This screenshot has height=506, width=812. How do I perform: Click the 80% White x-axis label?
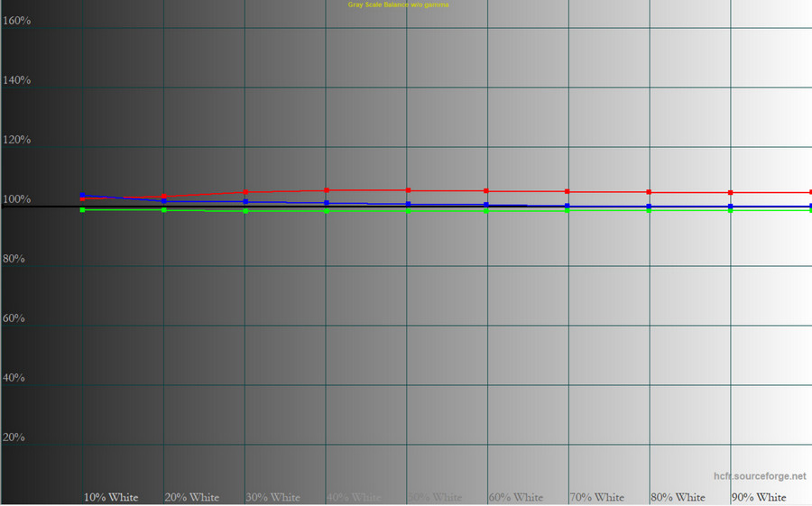coord(678,497)
